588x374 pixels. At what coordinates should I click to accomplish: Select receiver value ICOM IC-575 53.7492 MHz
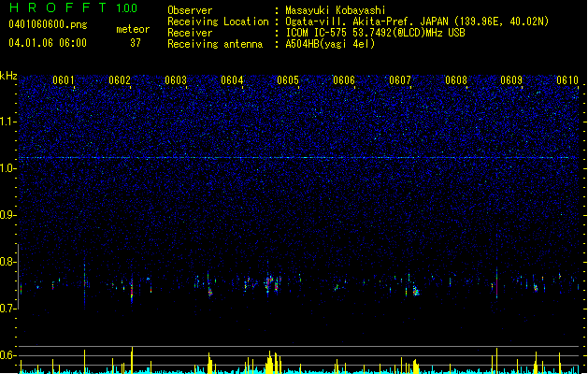[x=376, y=33]
